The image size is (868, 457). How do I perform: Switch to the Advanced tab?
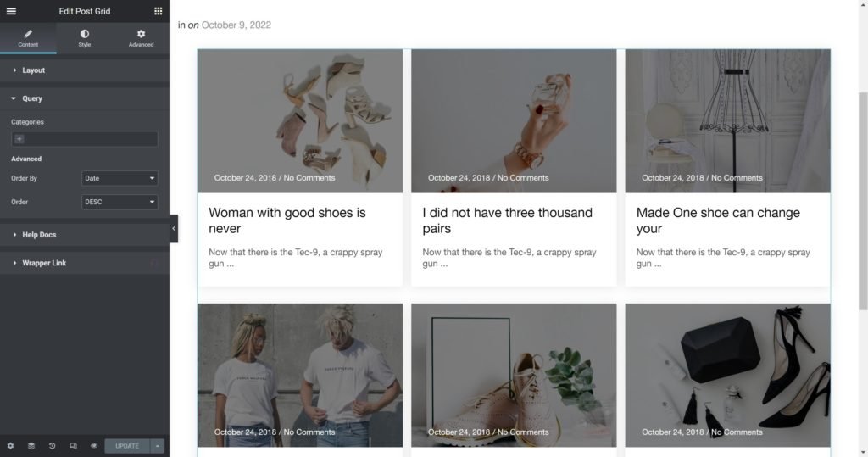tap(141, 38)
